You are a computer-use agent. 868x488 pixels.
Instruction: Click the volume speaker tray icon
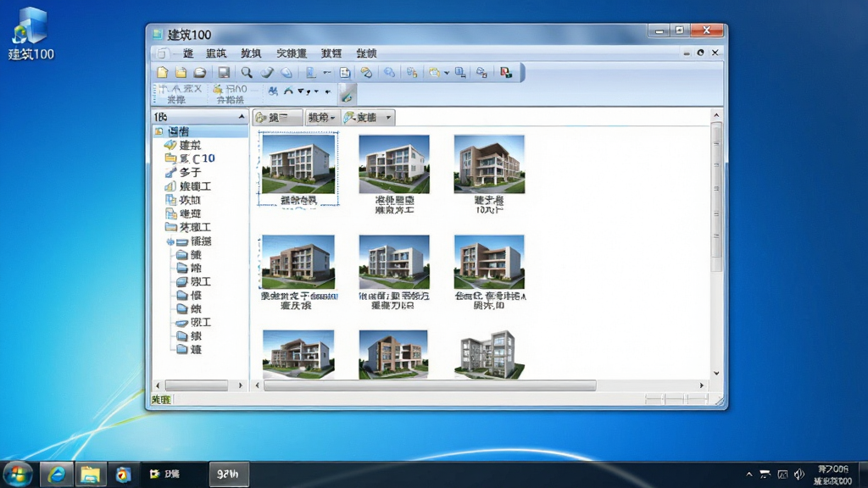(798, 474)
